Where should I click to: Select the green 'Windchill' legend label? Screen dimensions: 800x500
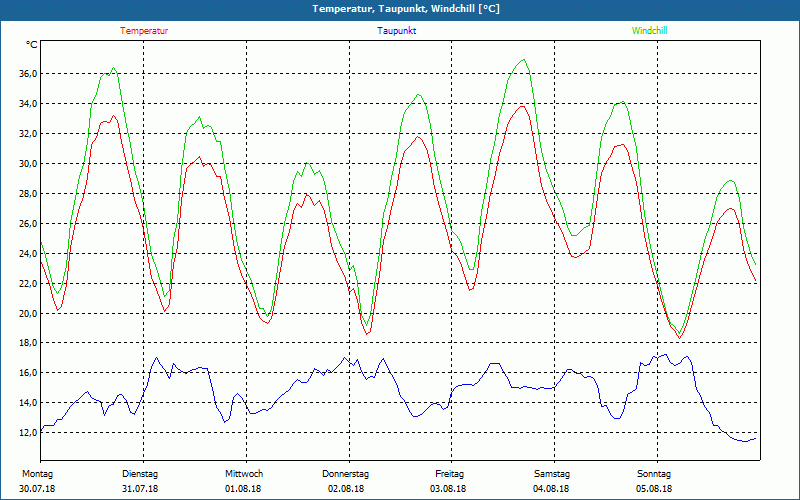pyautogui.click(x=649, y=31)
